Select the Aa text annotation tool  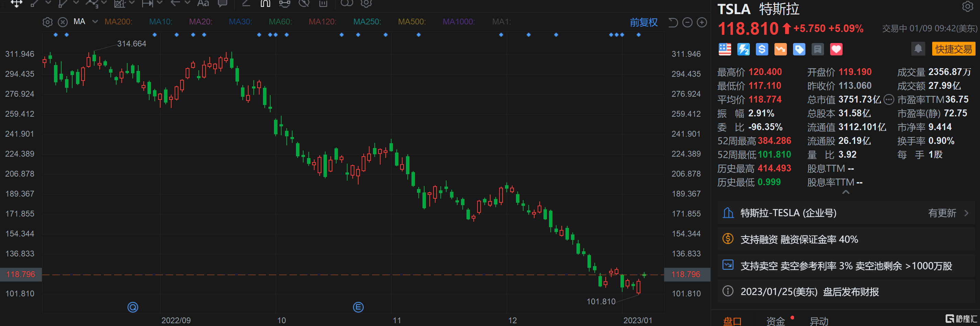[203, 3]
